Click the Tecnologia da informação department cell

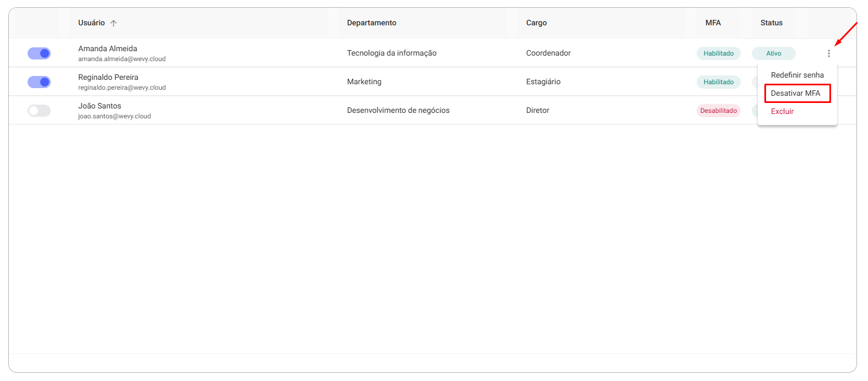point(392,53)
